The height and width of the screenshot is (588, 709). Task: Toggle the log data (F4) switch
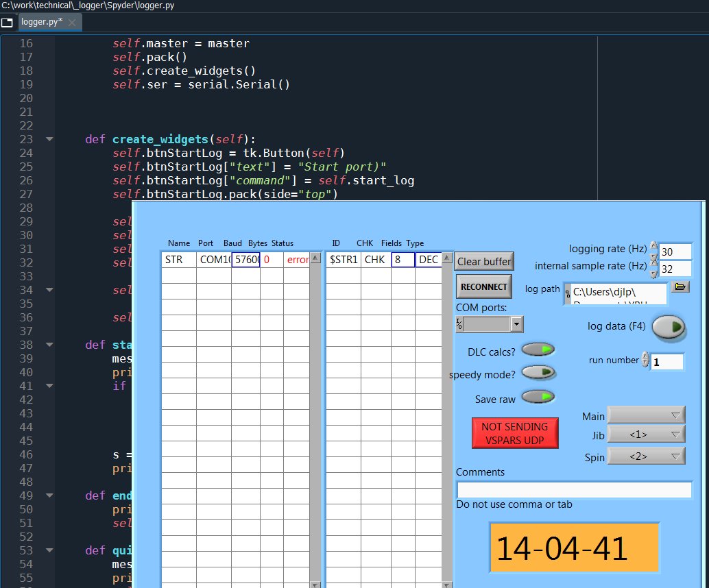[669, 327]
